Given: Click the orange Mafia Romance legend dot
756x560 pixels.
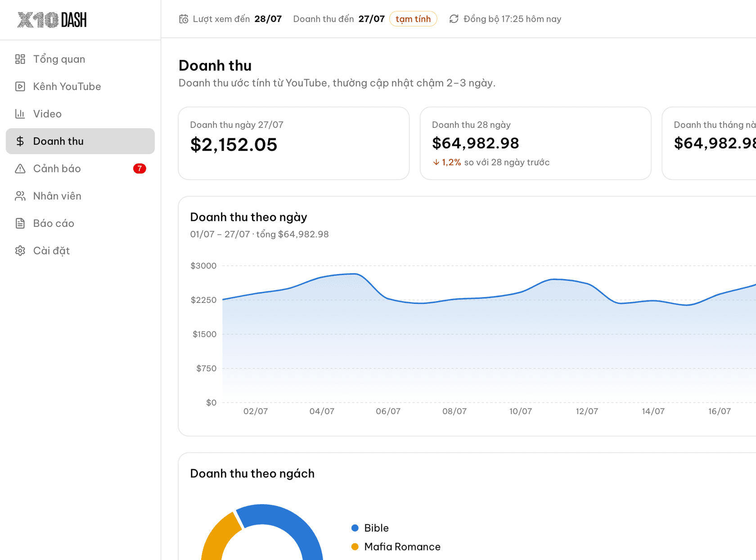Looking at the screenshot, I should point(355,547).
